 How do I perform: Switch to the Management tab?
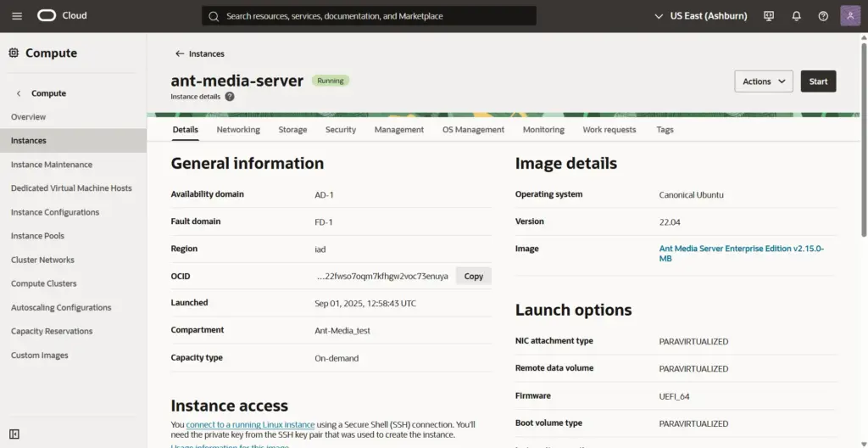(399, 130)
